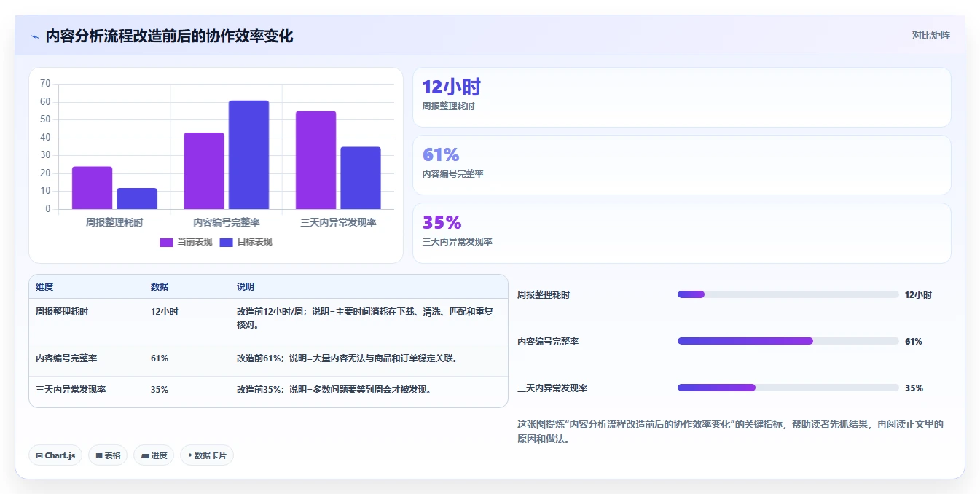Click the 进度 tag
980x494 pixels.
(x=154, y=455)
